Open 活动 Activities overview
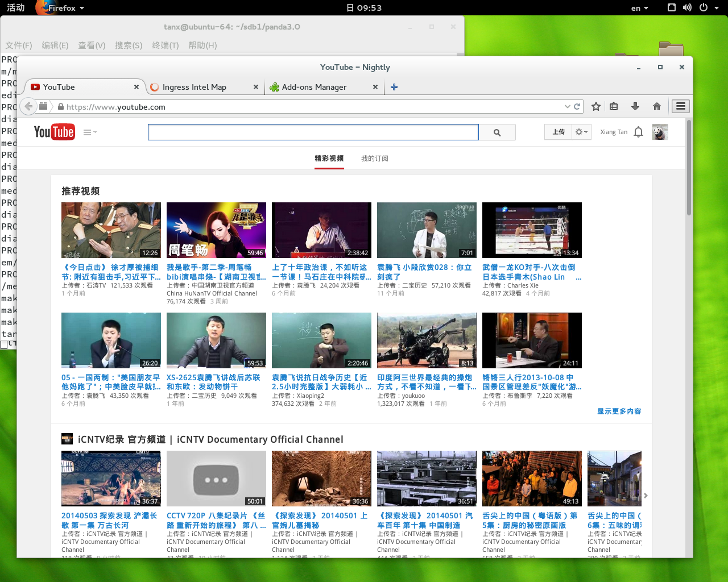This screenshot has width=728, height=582. [x=15, y=7]
